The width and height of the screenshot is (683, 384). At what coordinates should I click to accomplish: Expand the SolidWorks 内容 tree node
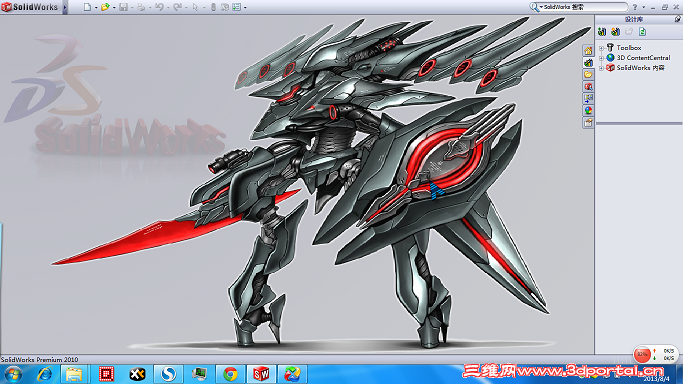602,68
